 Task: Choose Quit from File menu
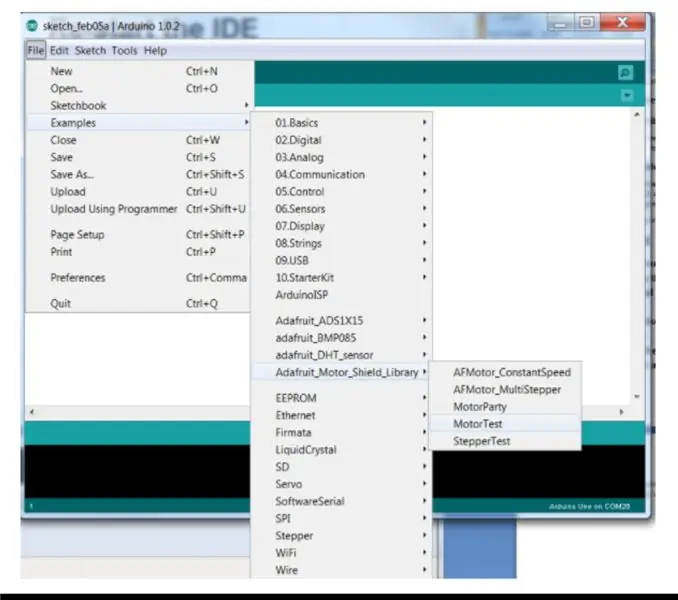point(138,303)
